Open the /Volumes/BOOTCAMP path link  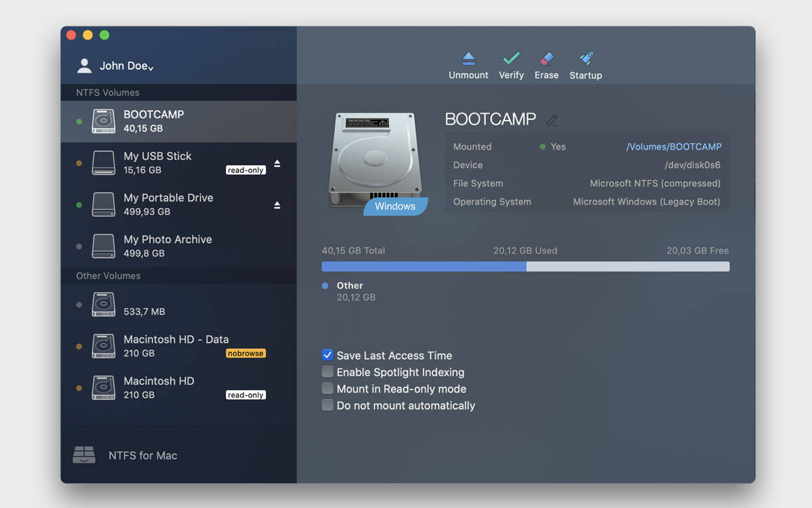[x=674, y=146]
